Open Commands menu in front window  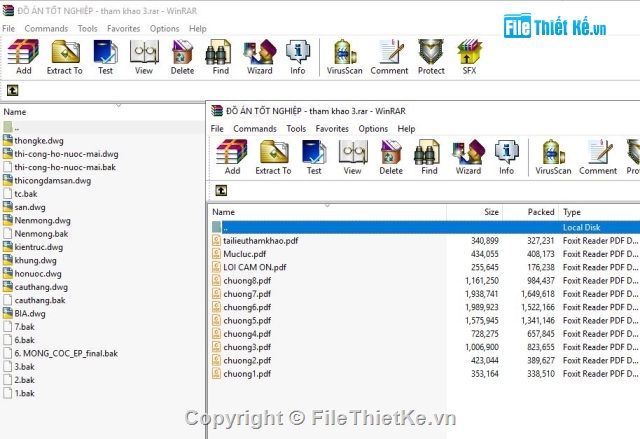[x=255, y=129]
